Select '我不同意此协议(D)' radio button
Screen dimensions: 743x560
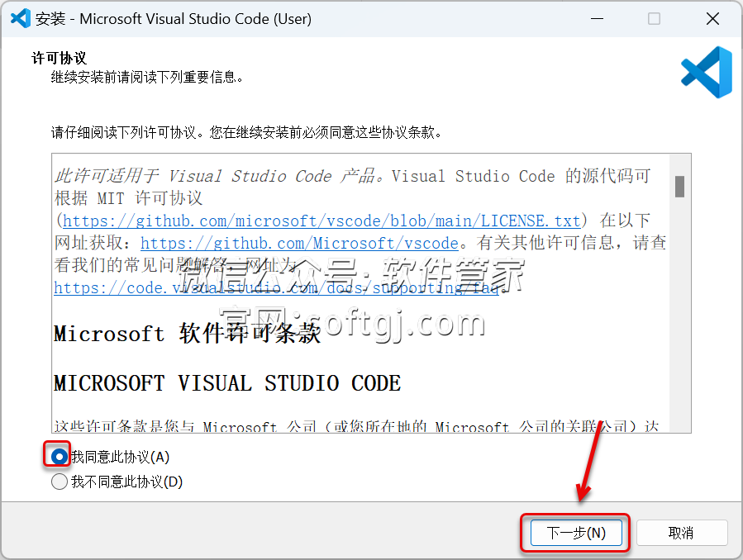pyautogui.click(x=60, y=482)
